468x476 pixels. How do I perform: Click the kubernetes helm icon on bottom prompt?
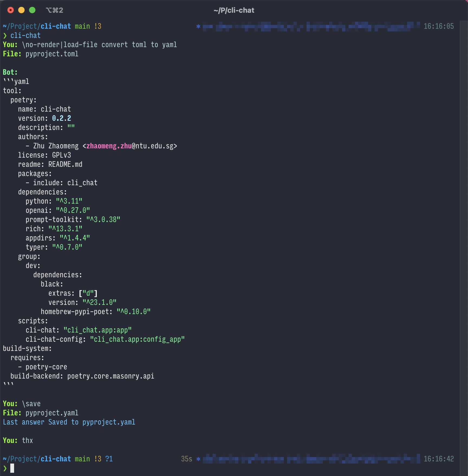click(x=198, y=459)
